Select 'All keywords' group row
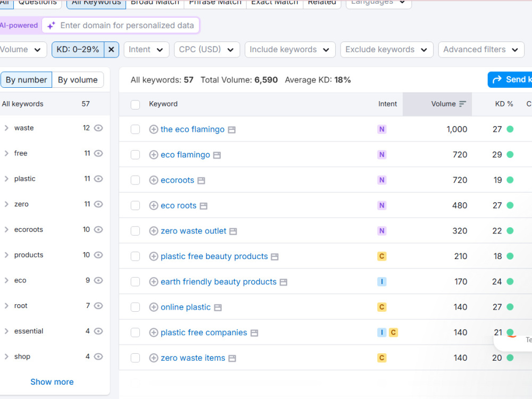This screenshot has height=399, width=532. pyautogui.click(x=54, y=104)
